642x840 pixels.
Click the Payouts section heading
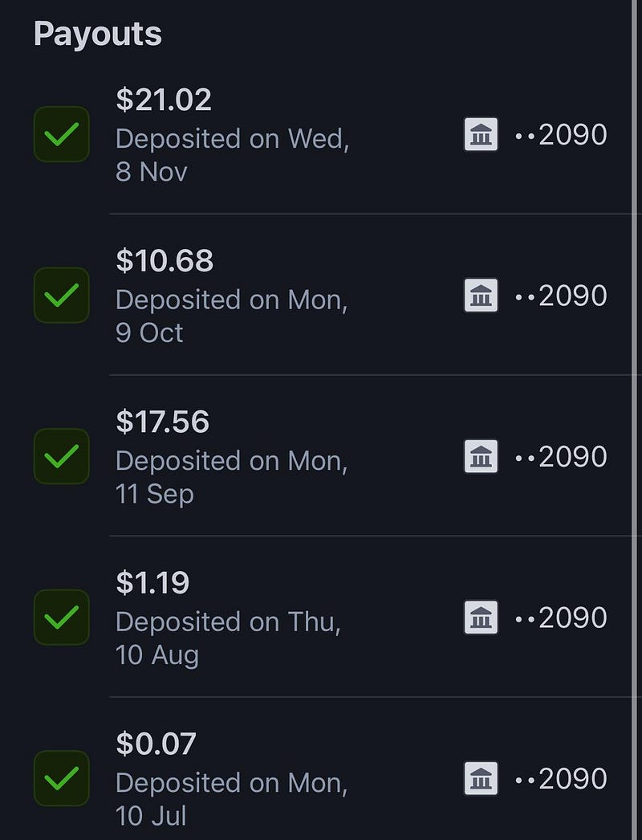pos(98,35)
